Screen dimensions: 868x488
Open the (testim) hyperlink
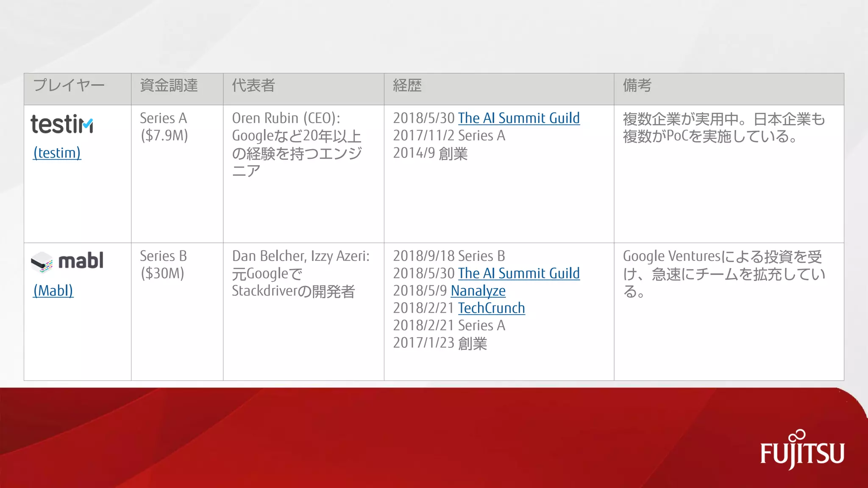(57, 153)
